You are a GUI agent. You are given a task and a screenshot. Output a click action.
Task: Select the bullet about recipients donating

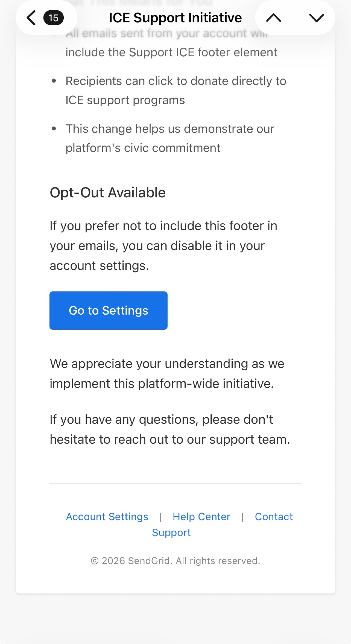point(176,90)
